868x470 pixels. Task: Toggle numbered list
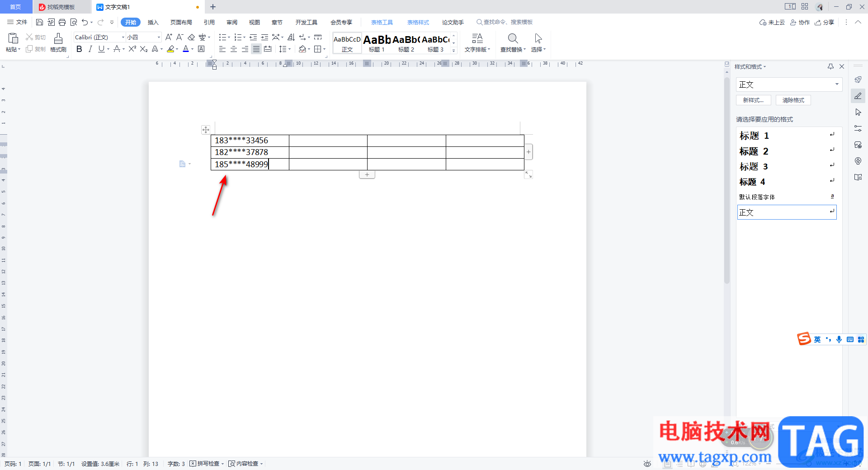(238, 37)
